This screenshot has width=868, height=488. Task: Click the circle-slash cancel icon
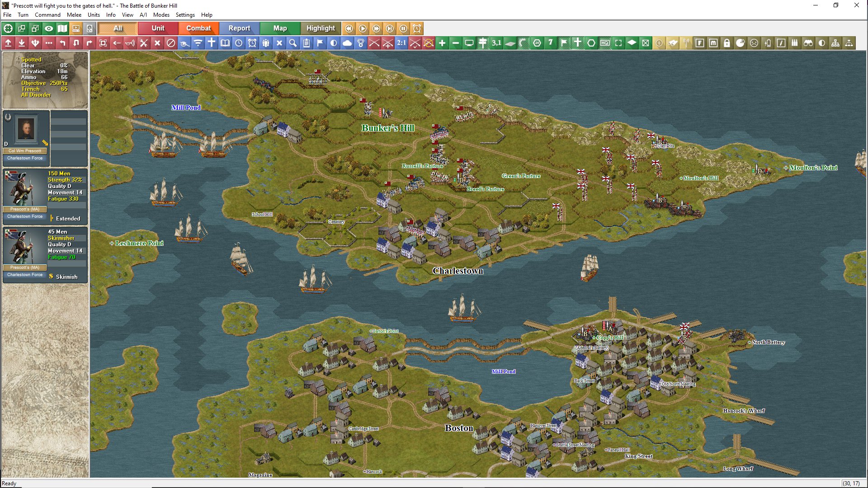[x=171, y=43]
